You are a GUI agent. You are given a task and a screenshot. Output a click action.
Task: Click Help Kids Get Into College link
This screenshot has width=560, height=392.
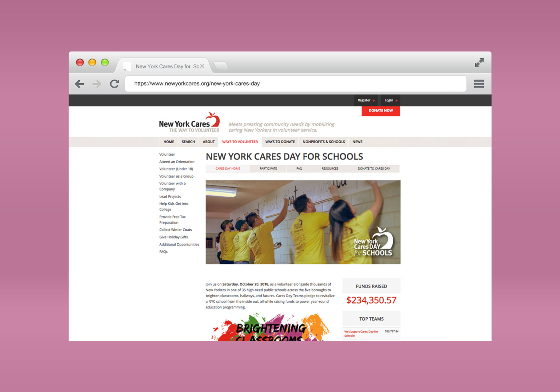coord(174,207)
